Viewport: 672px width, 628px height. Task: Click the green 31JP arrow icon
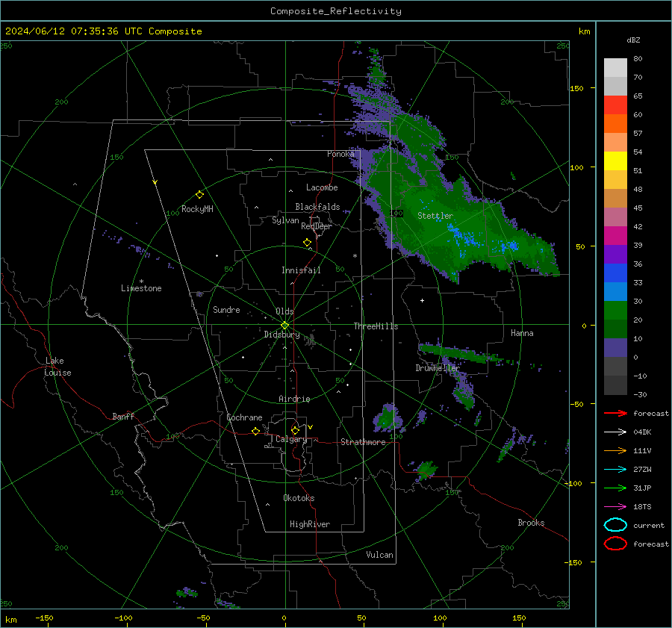point(615,488)
